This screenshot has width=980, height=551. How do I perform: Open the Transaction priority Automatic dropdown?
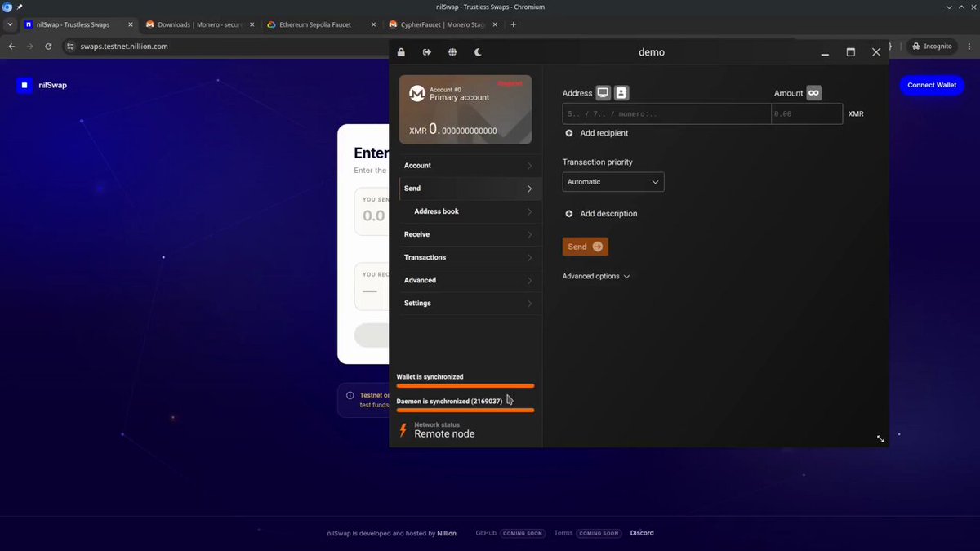click(613, 182)
